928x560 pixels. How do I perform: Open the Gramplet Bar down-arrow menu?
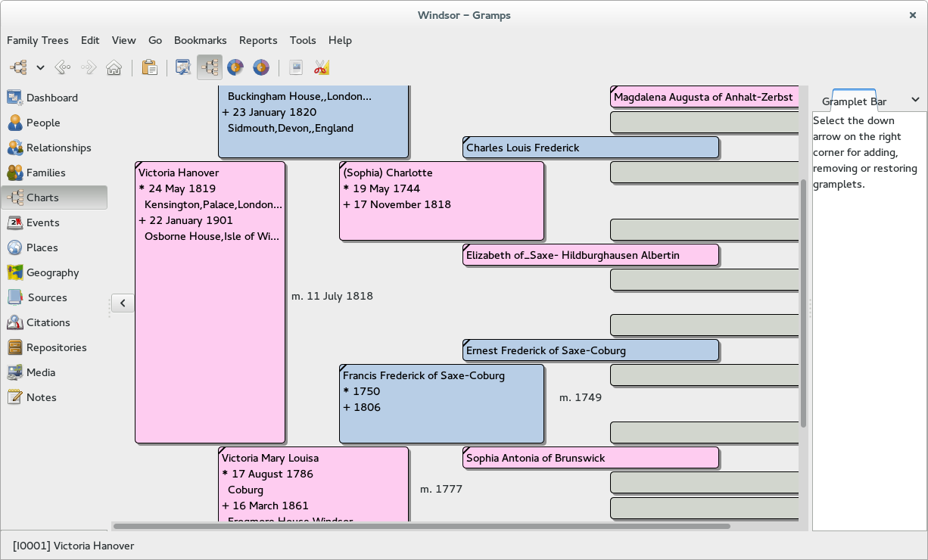click(914, 100)
